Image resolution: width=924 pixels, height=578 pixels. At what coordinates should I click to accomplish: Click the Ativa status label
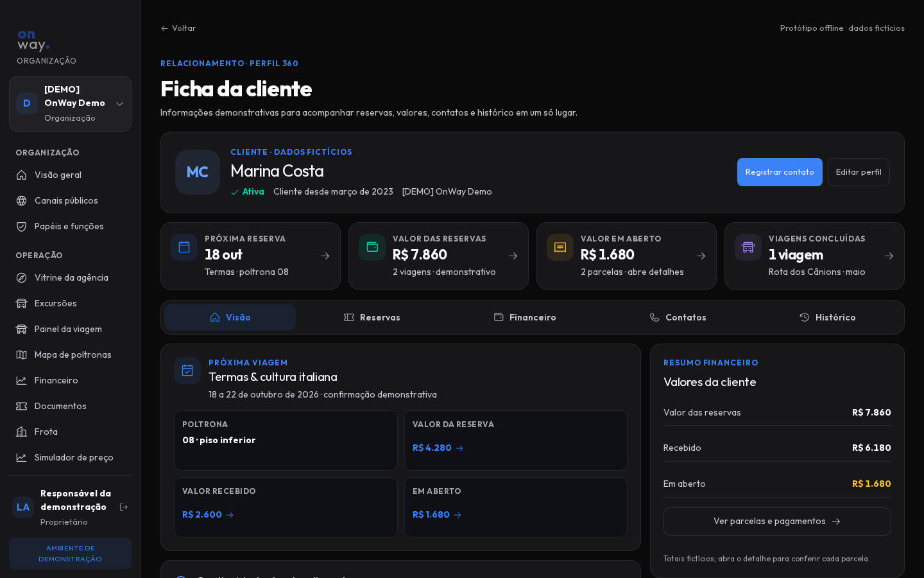pos(248,192)
